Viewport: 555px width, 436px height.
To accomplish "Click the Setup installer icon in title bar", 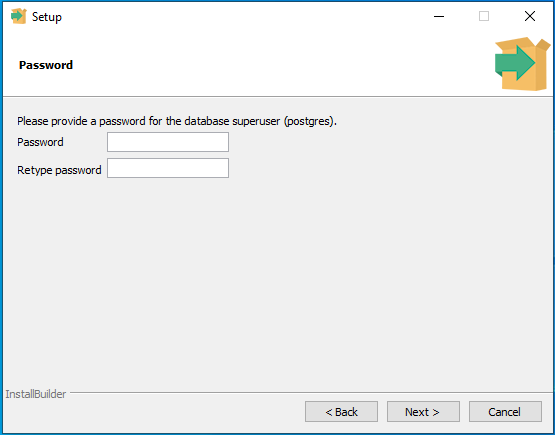I will pyautogui.click(x=19, y=16).
